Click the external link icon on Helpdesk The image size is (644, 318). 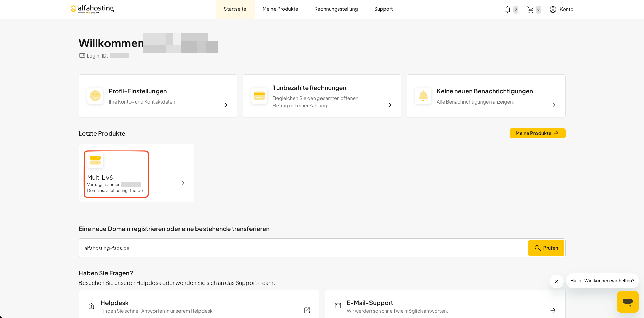[x=307, y=310]
